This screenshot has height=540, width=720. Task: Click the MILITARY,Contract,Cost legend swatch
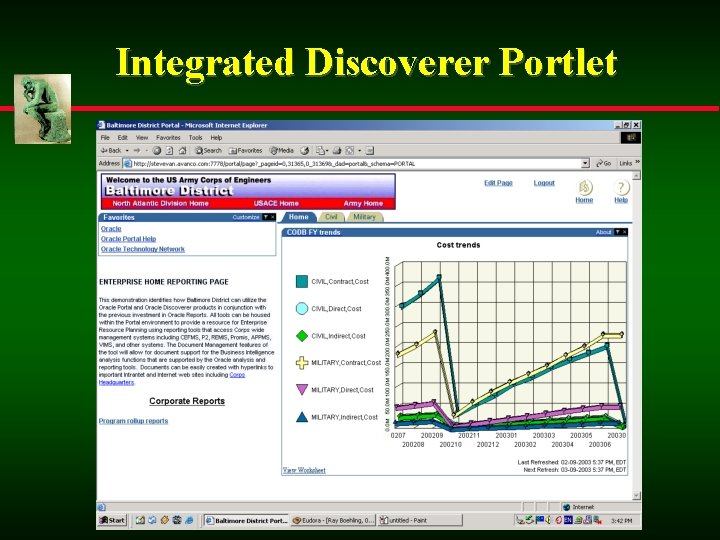point(302,363)
